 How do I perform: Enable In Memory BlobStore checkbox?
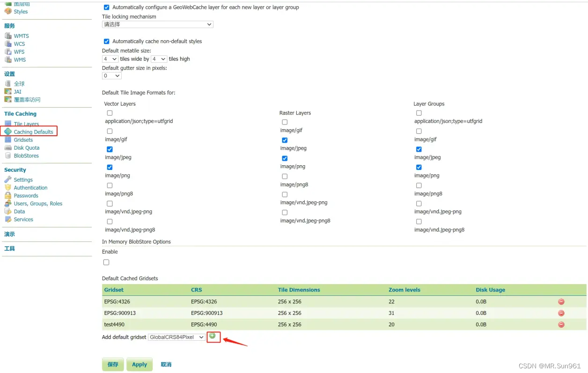click(x=106, y=263)
